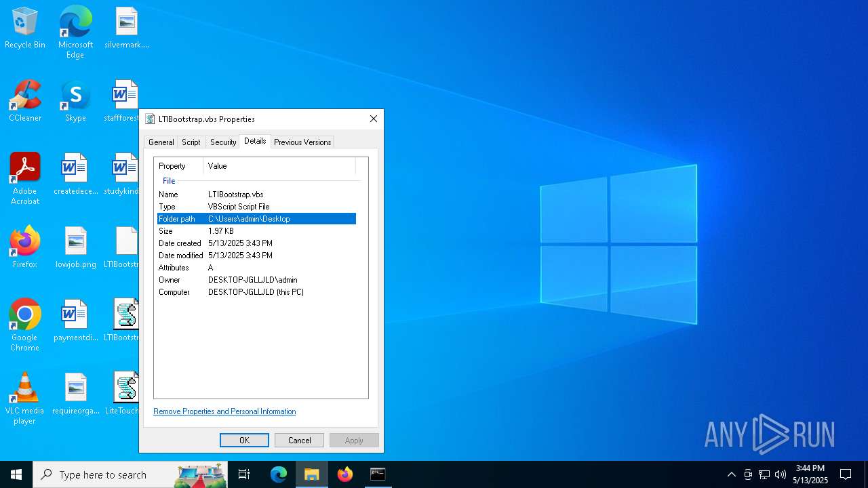The image size is (868, 488).
Task: Open VLC media player shortcut
Action: click(x=25, y=399)
